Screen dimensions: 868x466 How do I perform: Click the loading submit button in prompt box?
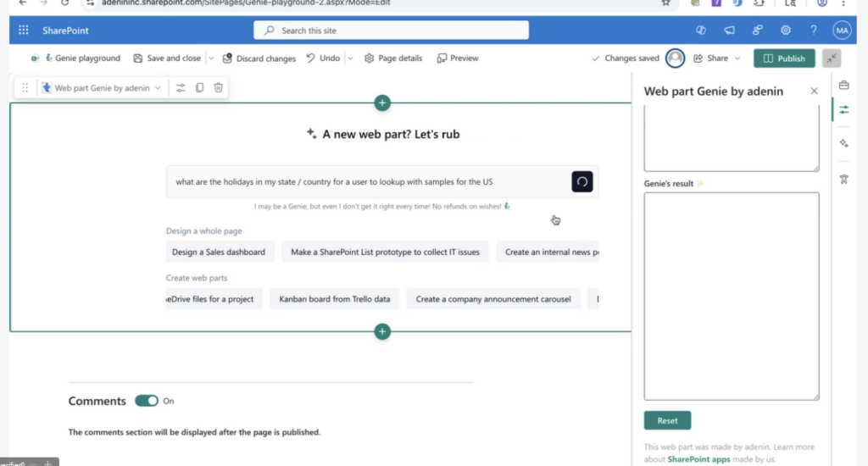(x=581, y=181)
